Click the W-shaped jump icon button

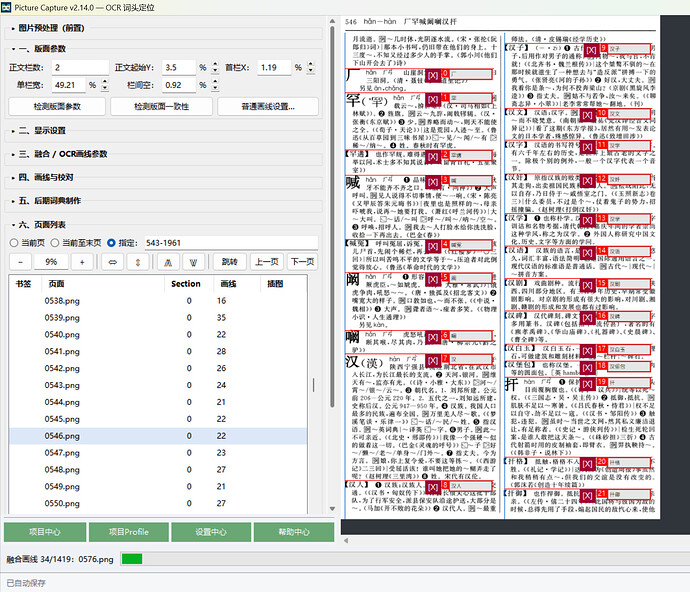193,262
